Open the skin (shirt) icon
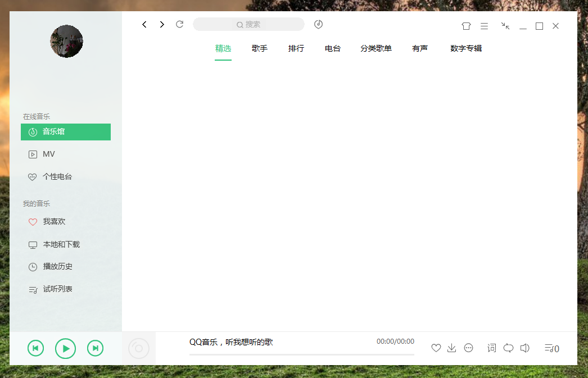The width and height of the screenshot is (588, 378). click(x=466, y=26)
